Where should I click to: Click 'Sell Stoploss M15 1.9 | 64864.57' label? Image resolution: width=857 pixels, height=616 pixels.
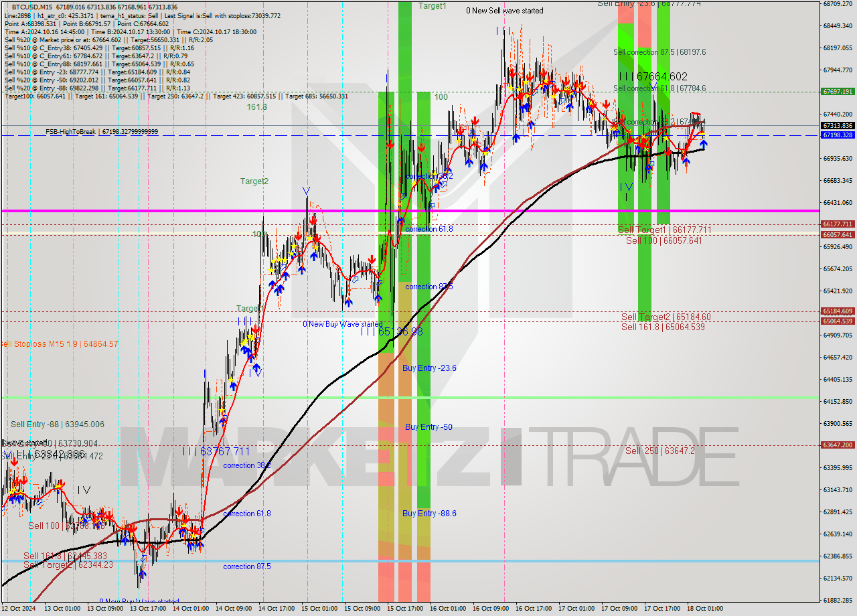(x=59, y=344)
